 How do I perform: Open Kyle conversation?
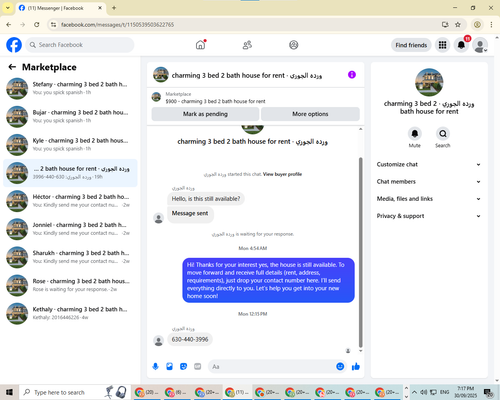pyautogui.click(x=70, y=145)
